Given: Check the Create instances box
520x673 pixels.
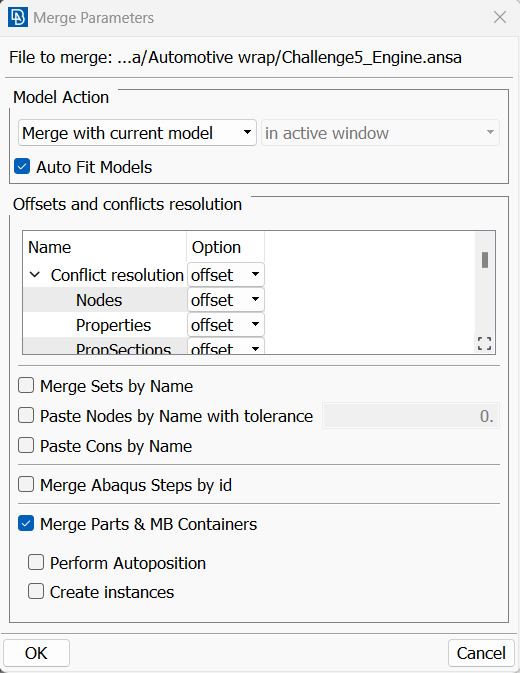Looking at the screenshot, I should point(36,591).
